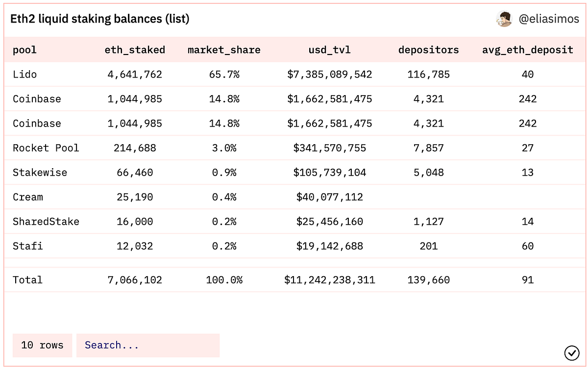Screen dimensions: 588x367
Task: Select the Stafi pool name cell
Action: pyautogui.click(x=27, y=246)
